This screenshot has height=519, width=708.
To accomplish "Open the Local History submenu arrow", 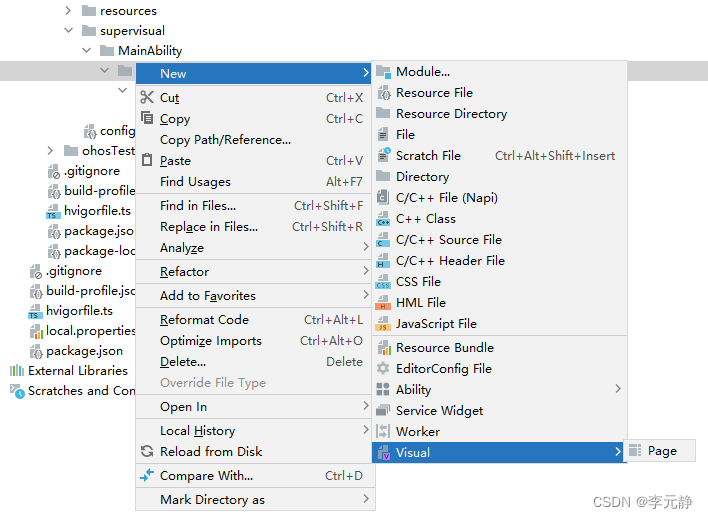I will tap(366, 430).
